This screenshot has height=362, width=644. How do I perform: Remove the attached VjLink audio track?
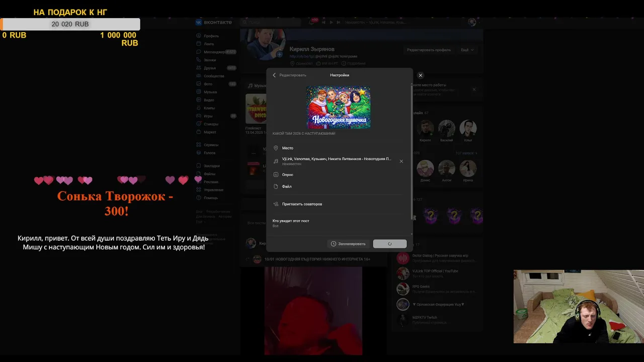[401, 161]
